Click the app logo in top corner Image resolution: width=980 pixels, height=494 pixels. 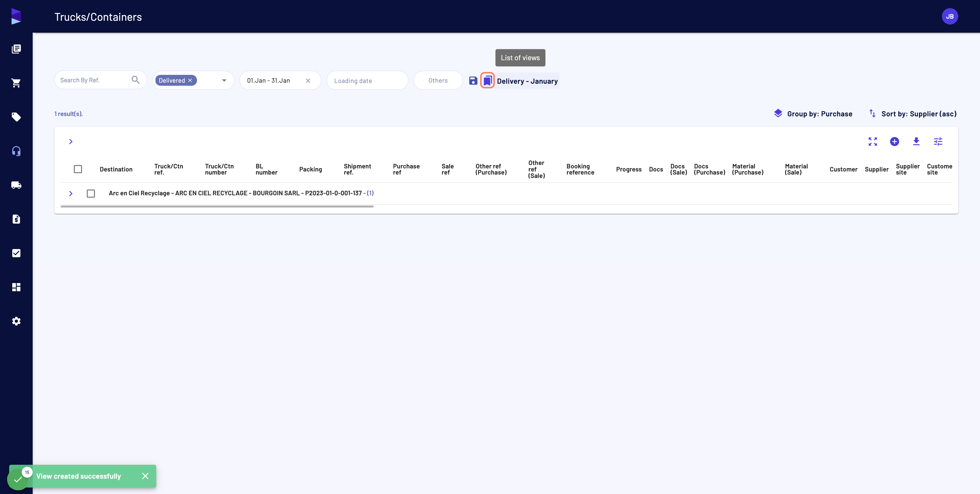(16, 16)
